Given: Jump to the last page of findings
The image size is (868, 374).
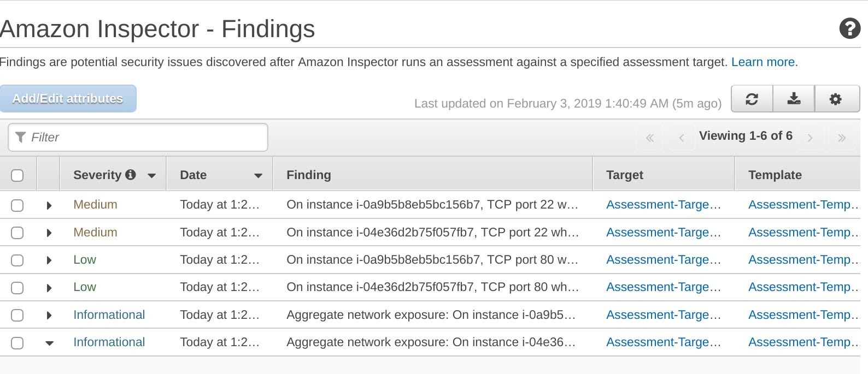Looking at the screenshot, I should [x=842, y=138].
